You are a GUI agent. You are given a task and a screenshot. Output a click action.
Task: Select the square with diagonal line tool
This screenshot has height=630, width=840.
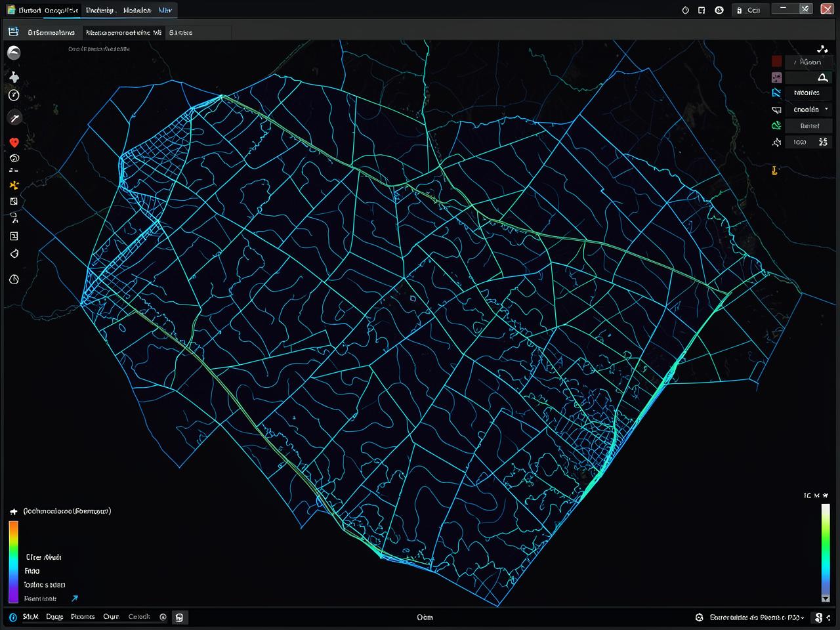point(14,201)
